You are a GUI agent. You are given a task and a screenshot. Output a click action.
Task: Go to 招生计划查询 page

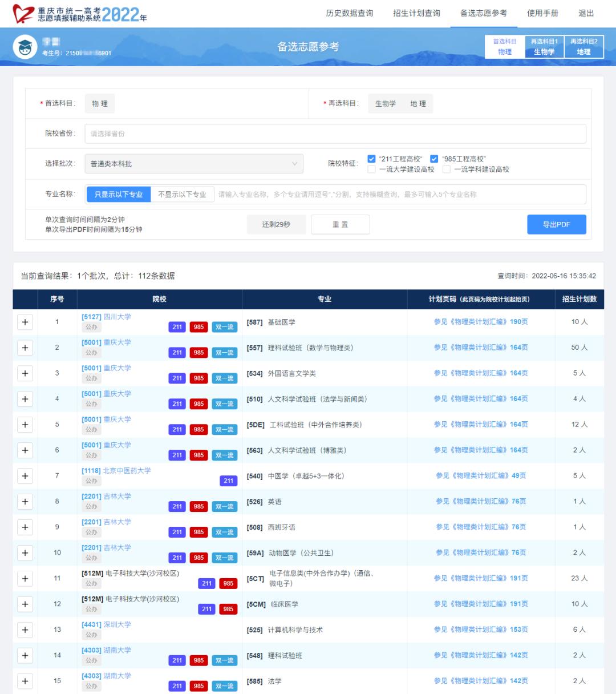click(416, 13)
